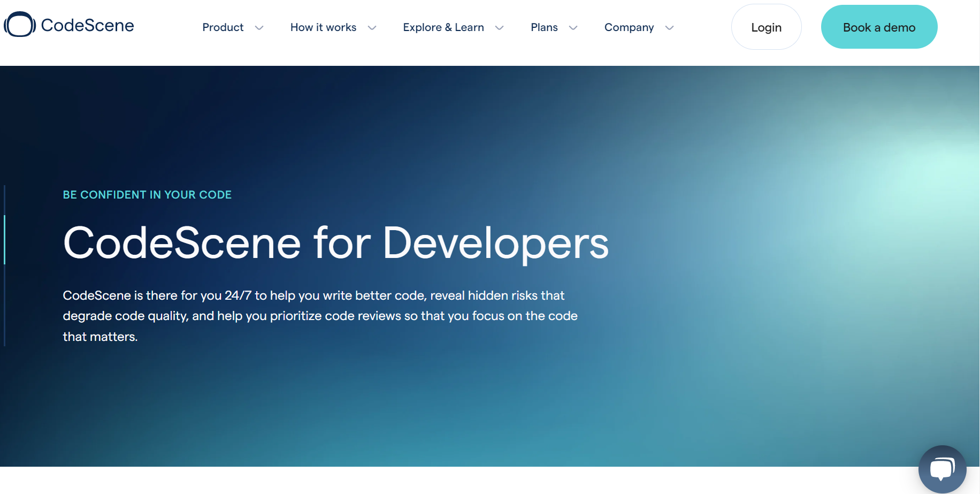The image size is (980, 494).
Task: Expand the How it works dropdown chevron
Action: (373, 27)
